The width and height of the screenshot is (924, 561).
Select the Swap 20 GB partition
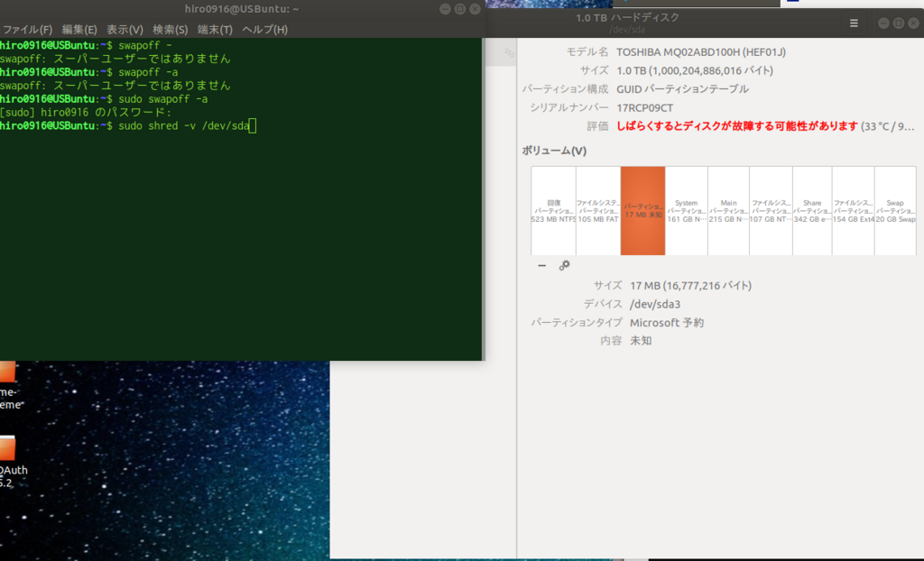click(x=894, y=210)
